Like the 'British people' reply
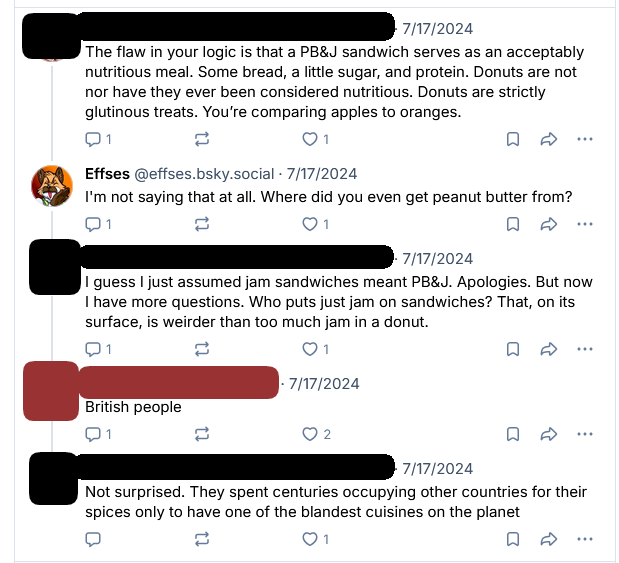This screenshot has width=619, height=563. point(310,434)
